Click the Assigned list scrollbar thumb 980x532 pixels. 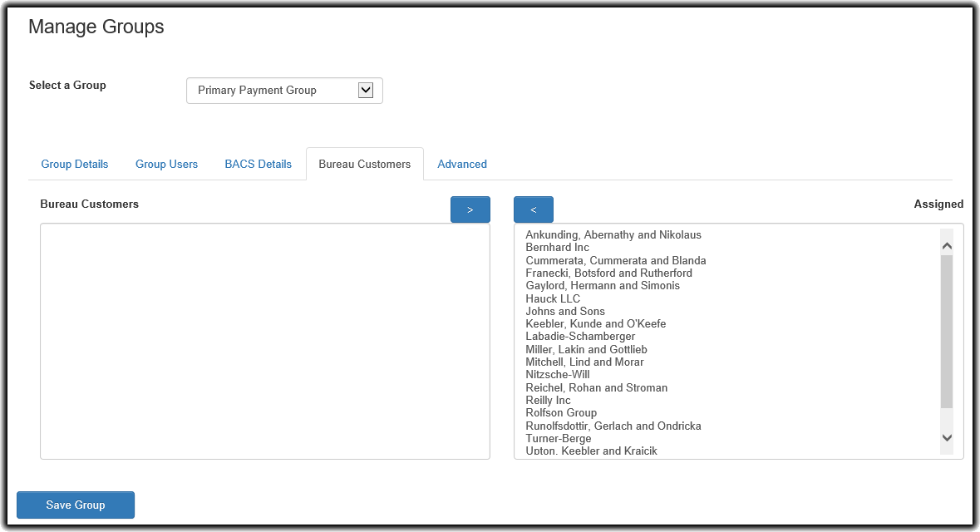pos(946,331)
